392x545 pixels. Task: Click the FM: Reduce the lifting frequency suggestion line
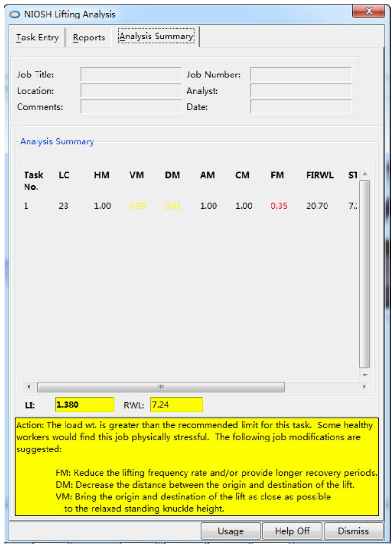pyautogui.click(x=216, y=473)
